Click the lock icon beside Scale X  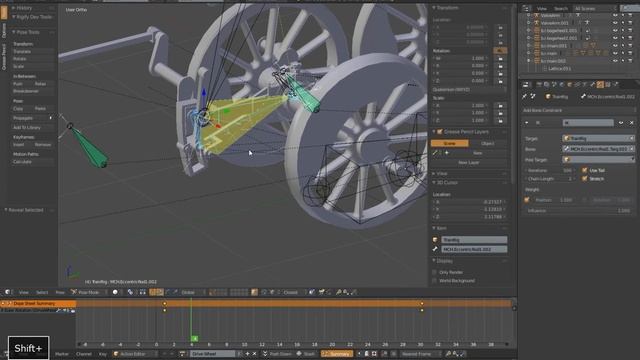click(500, 105)
